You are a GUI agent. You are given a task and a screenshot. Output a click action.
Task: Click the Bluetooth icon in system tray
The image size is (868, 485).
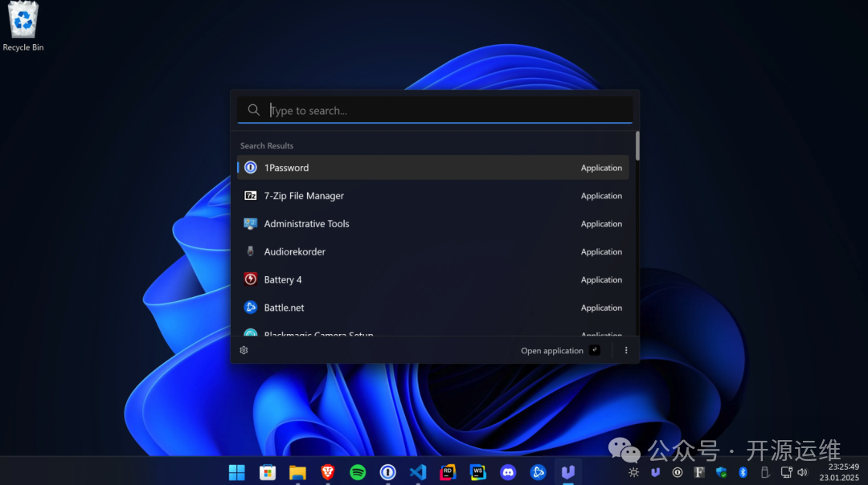coord(743,472)
